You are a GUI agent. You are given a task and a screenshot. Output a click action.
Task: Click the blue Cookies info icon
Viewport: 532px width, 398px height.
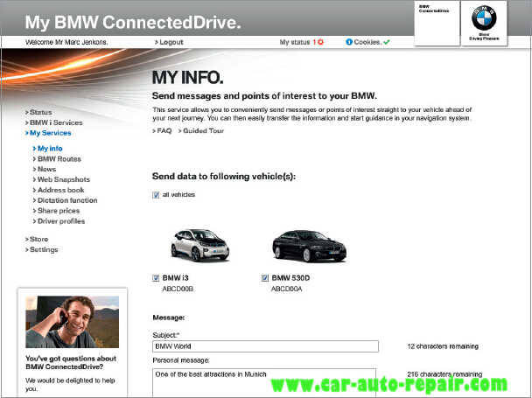[x=349, y=42]
